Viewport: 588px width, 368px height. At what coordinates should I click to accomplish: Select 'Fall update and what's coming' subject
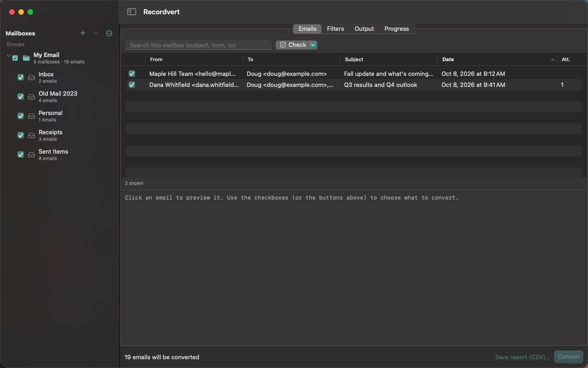coord(389,74)
